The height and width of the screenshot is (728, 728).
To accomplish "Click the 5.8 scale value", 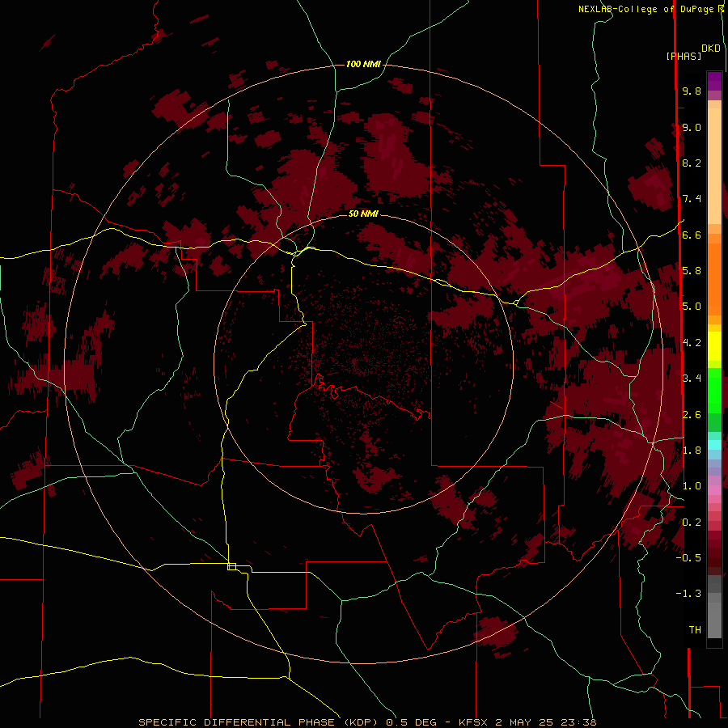I will [692, 271].
